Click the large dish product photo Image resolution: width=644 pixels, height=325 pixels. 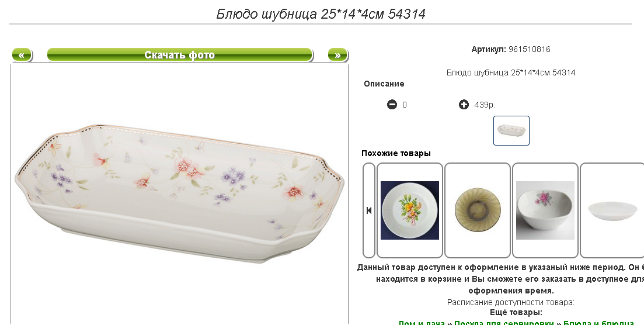pyautogui.click(x=179, y=193)
